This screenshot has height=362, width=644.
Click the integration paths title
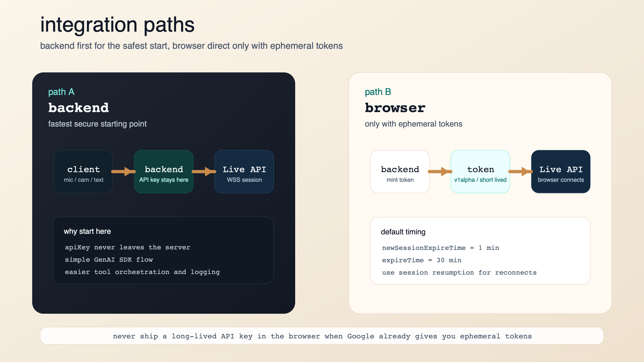118,25
